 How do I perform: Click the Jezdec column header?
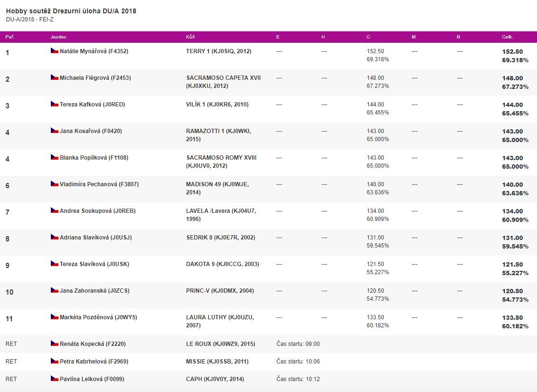[x=58, y=37]
